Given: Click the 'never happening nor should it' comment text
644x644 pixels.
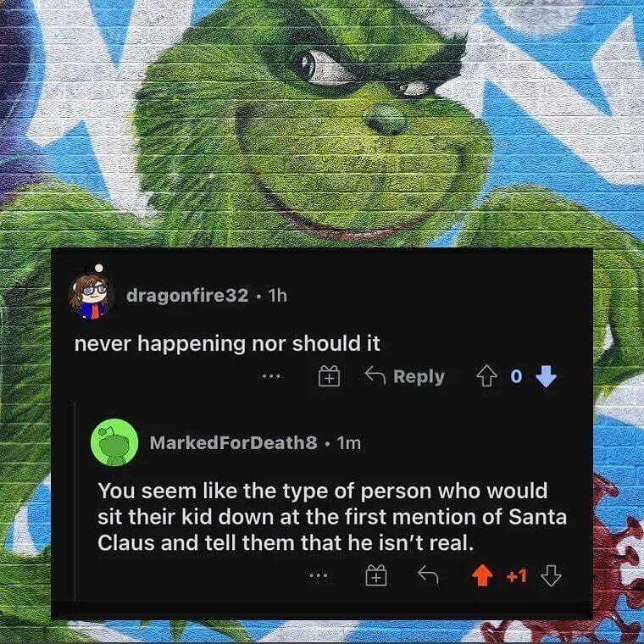Looking at the screenshot, I should pos(227,344).
